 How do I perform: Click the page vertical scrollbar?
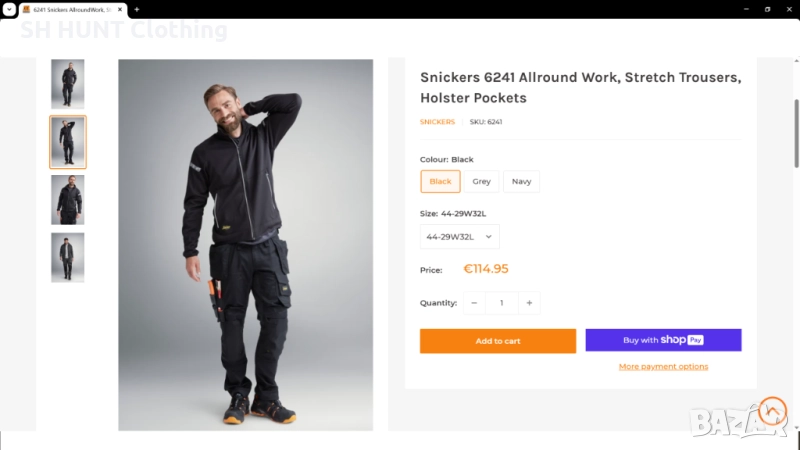(796, 134)
